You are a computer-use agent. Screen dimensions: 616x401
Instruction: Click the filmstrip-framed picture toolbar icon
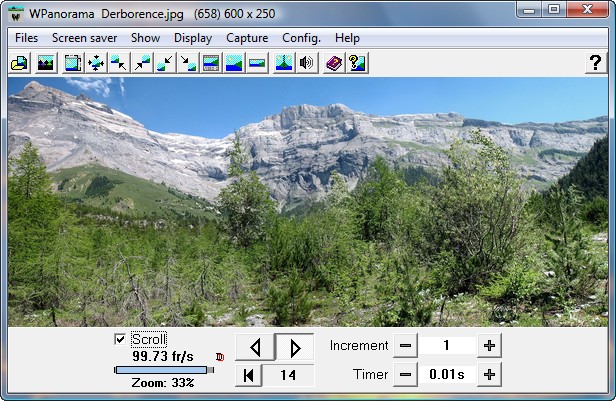211,63
